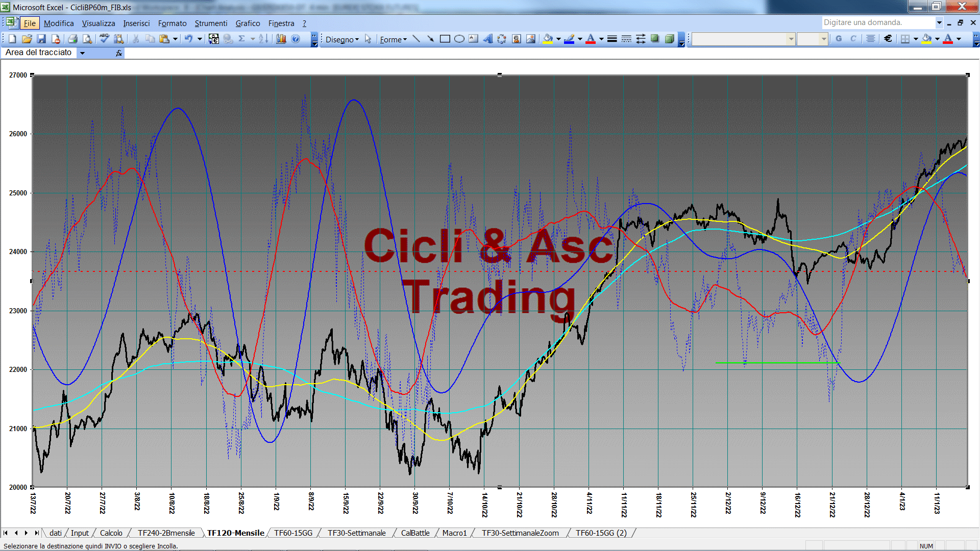Click the Paste clipboard icon
The image size is (980, 551).
164,39
